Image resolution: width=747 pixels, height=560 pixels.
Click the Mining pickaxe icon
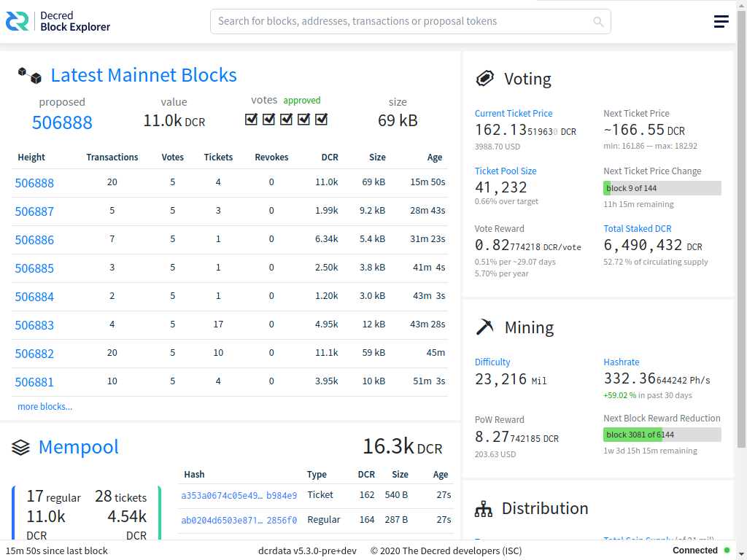point(485,327)
